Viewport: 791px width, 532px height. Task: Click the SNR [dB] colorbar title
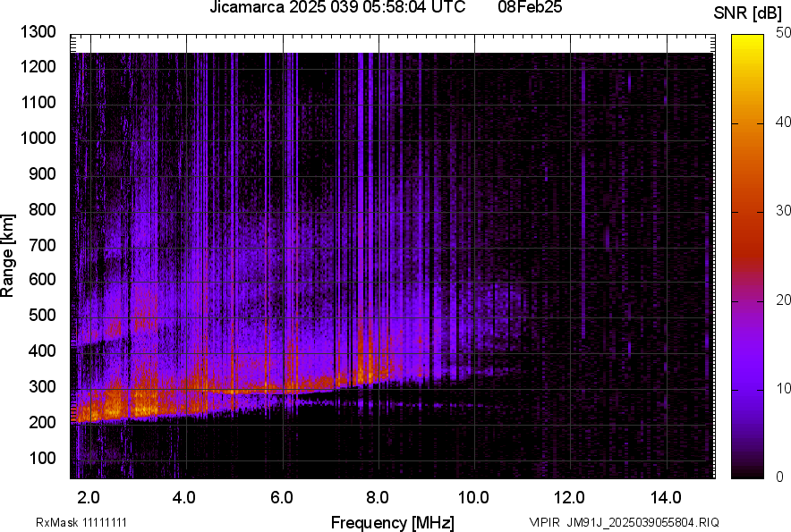point(750,13)
